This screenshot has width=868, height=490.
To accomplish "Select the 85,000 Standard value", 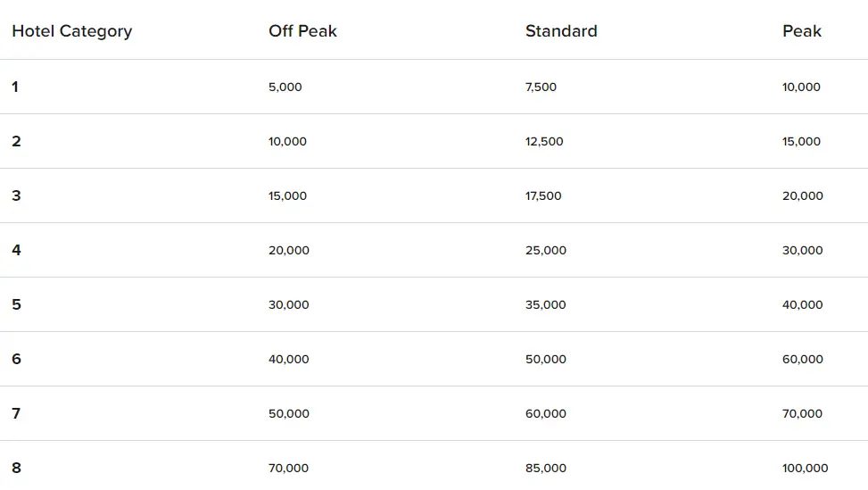I will click(546, 469).
